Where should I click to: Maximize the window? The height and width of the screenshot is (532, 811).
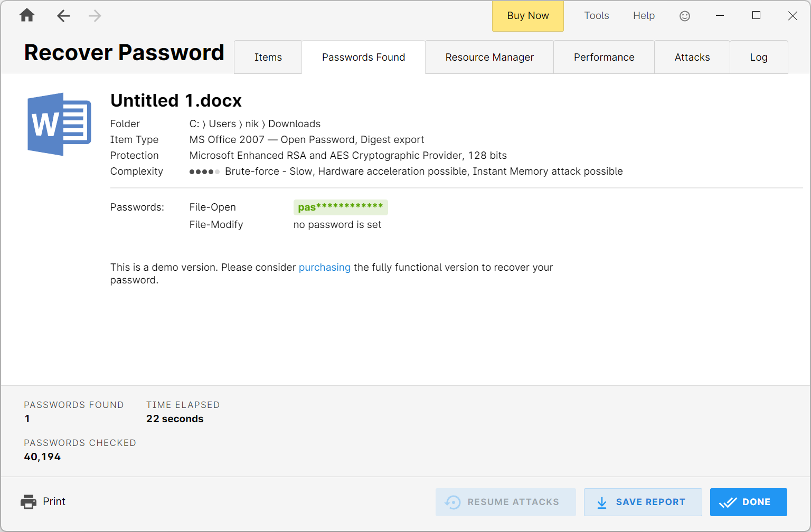click(756, 16)
